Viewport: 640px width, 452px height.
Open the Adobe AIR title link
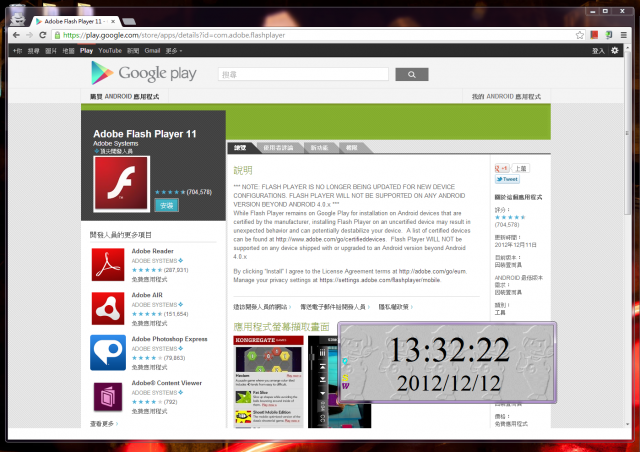pos(147,295)
